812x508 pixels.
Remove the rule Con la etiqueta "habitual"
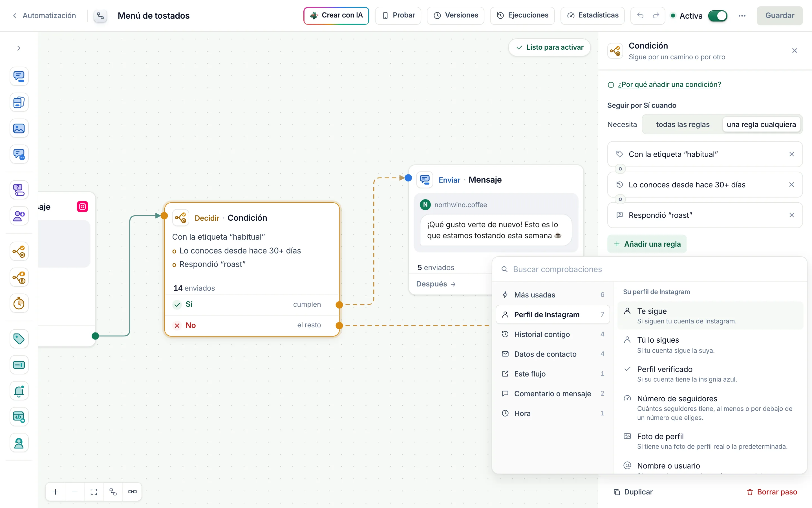pyautogui.click(x=791, y=154)
